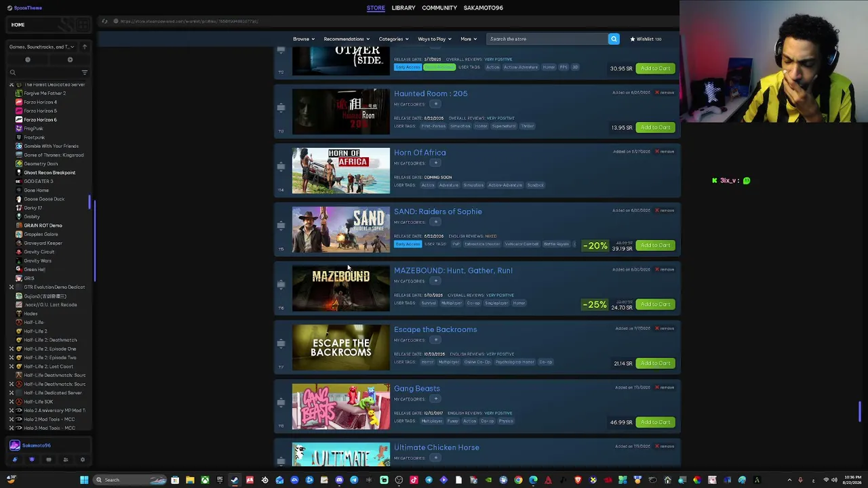Add a category to Ultimate Chicken Horse
Screen dimensions: 868x488
tap(436, 457)
